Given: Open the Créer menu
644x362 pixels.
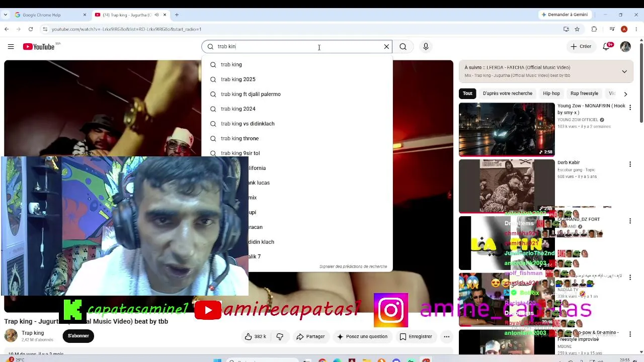Looking at the screenshot, I should coord(581,47).
